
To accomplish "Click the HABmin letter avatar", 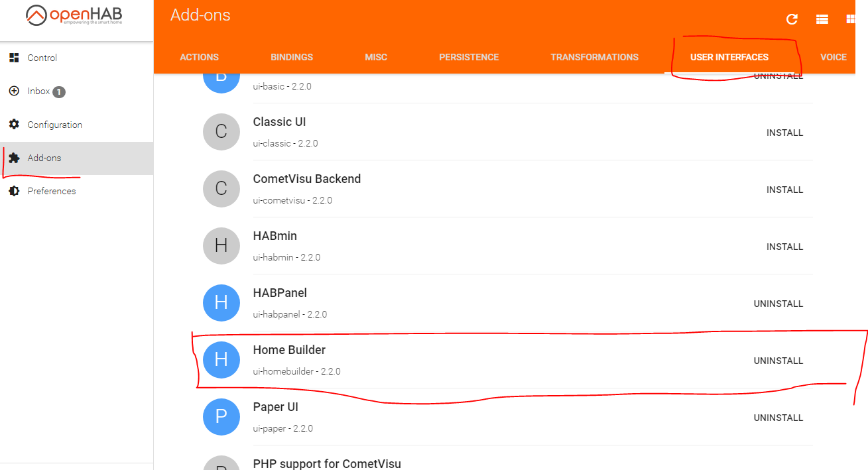I will (x=221, y=246).
